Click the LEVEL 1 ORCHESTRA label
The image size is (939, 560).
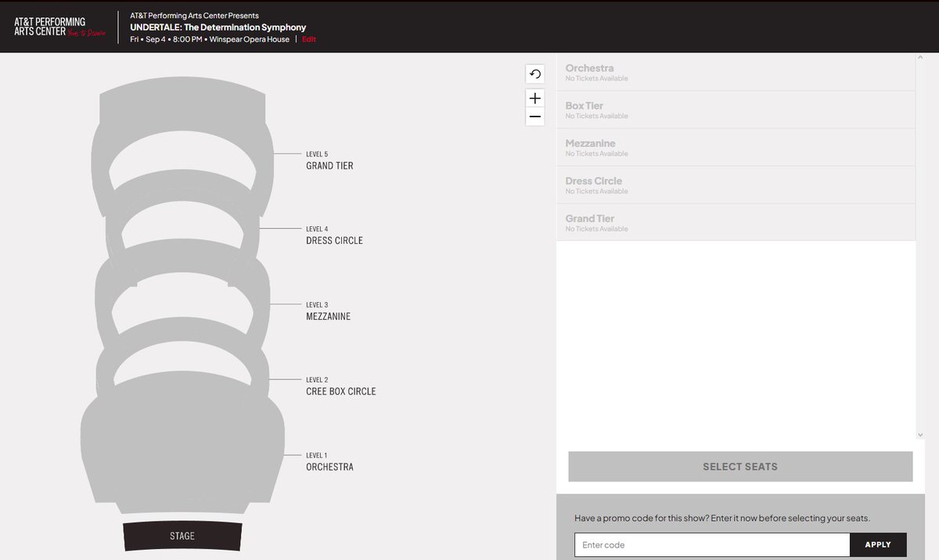pyautogui.click(x=329, y=461)
